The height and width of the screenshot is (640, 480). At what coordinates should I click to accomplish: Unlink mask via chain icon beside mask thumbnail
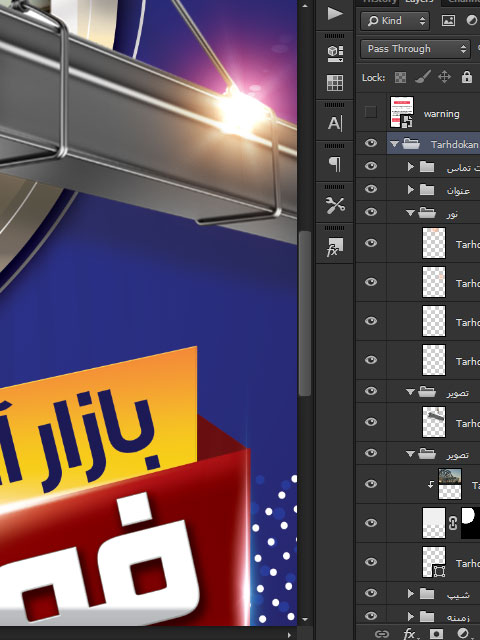pyautogui.click(x=453, y=523)
